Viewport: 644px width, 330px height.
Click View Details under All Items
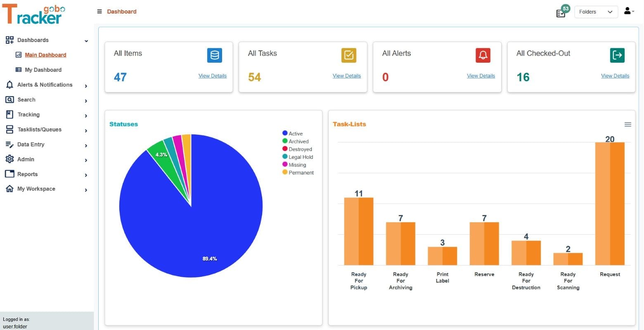[x=212, y=76]
